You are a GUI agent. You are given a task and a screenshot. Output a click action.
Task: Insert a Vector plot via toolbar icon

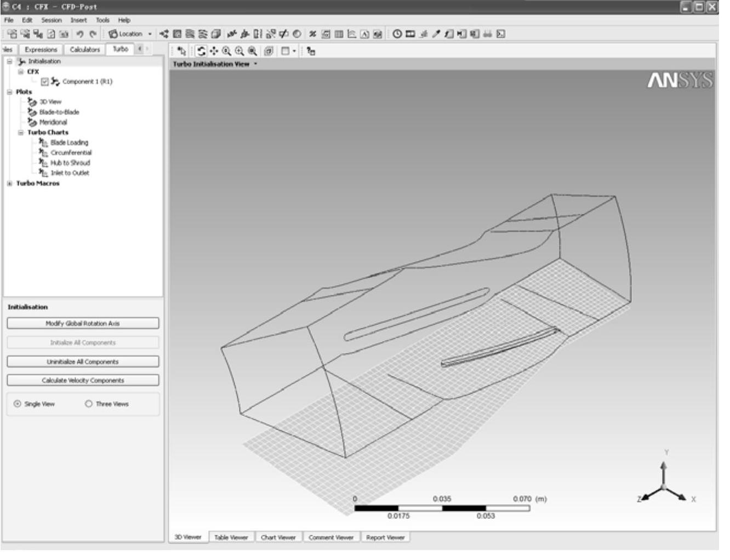coord(164,34)
